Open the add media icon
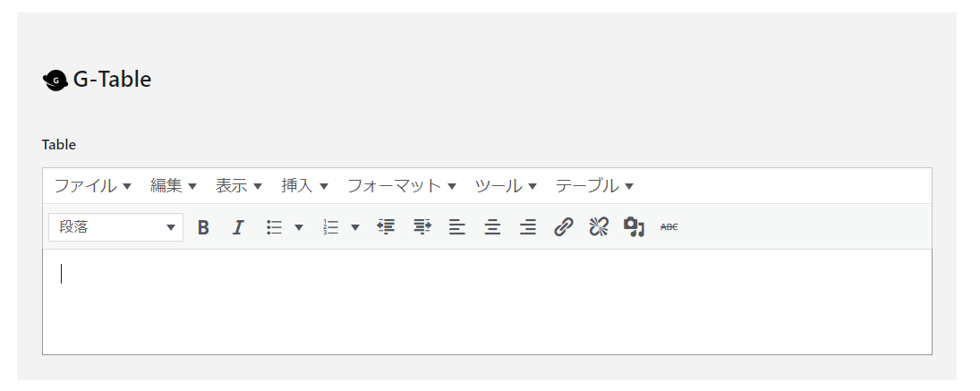Viewport: 980px width, 391px height. [634, 227]
